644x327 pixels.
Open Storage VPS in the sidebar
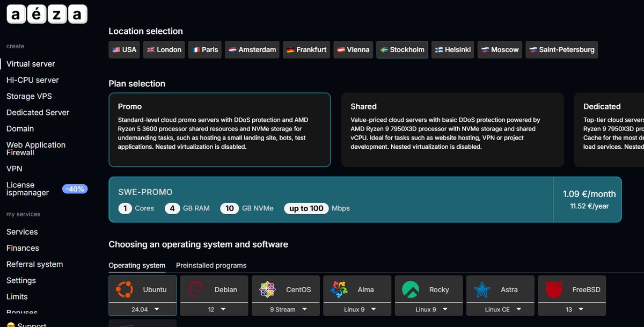pos(29,96)
